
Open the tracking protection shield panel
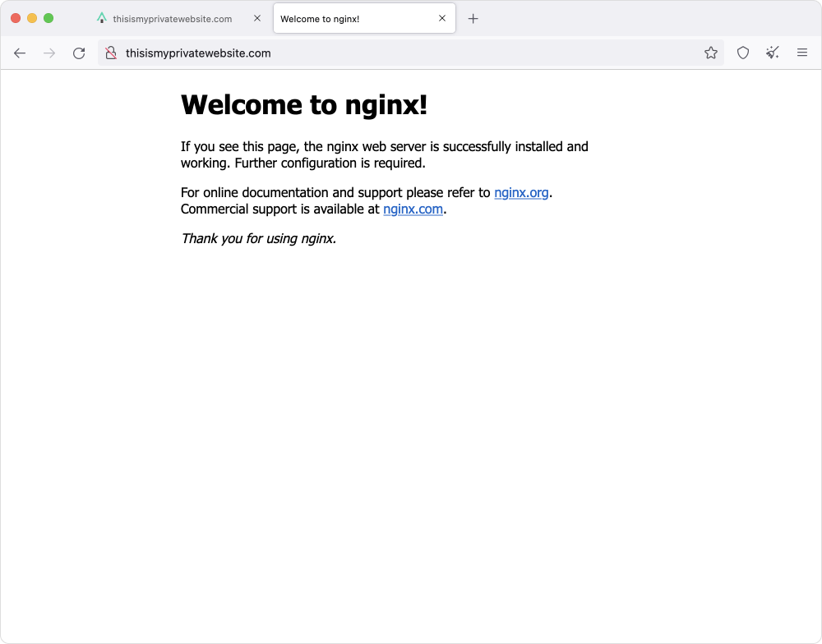coord(743,53)
